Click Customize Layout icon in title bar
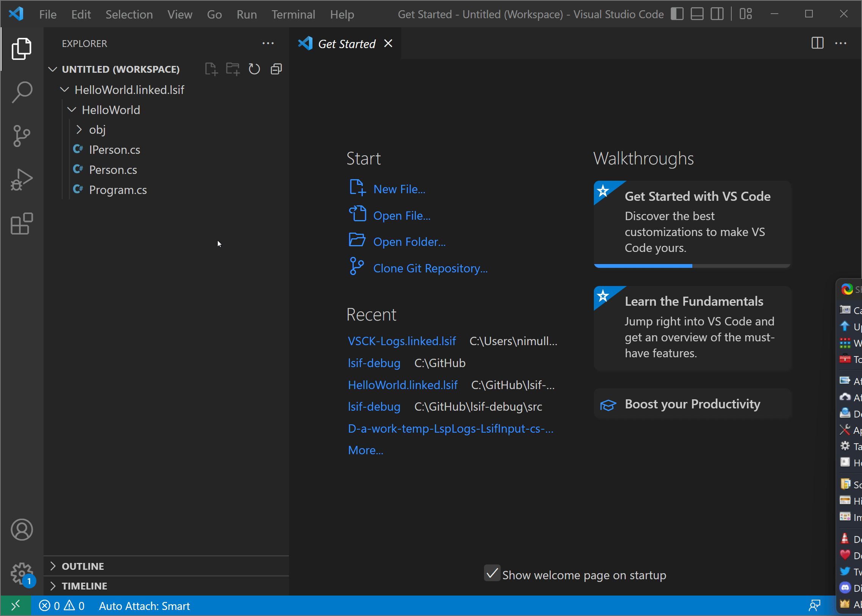The height and width of the screenshot is (616, 862). [746, 14]
